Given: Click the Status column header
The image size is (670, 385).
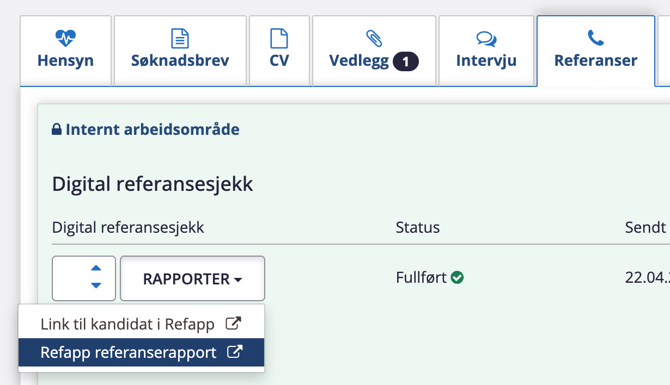Looking at the screenshot, I should click(x=417, y=227).
